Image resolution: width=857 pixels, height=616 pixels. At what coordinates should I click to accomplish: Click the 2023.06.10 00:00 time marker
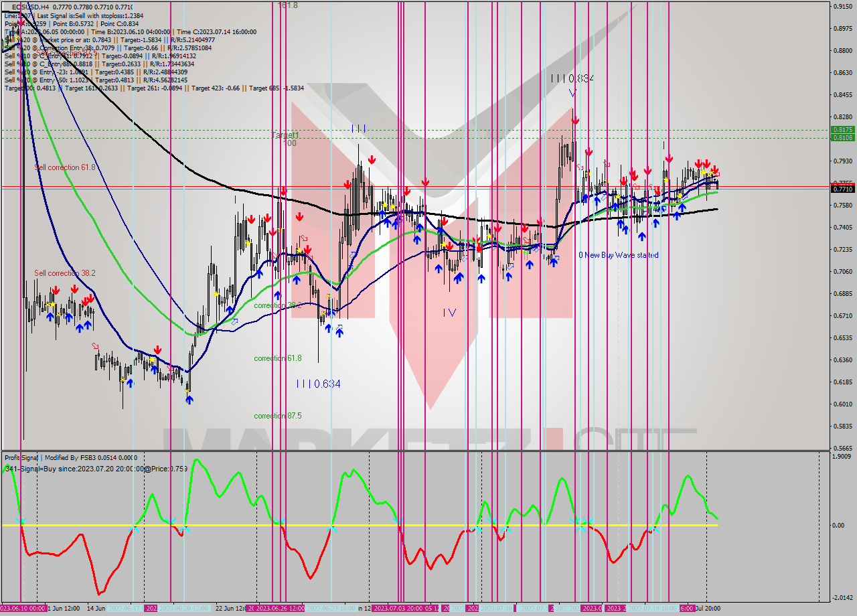[x=23, y=608]
